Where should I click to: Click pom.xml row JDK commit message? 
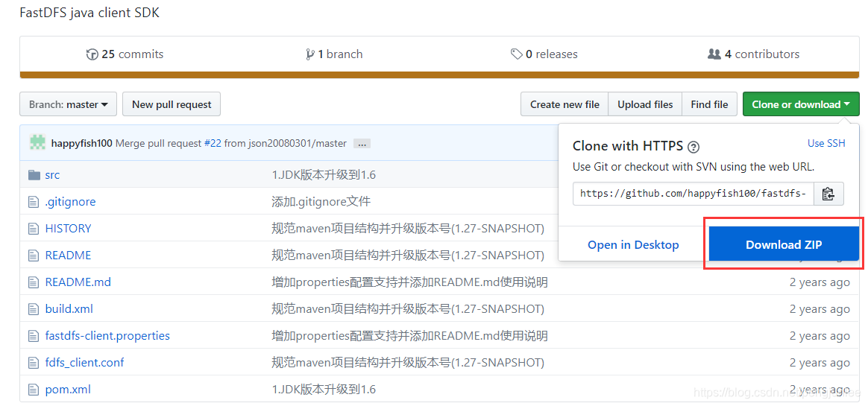coord(324,390)
